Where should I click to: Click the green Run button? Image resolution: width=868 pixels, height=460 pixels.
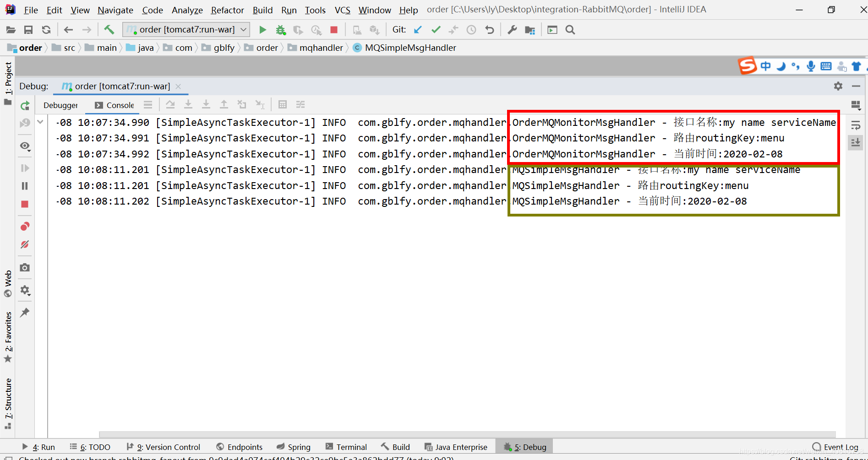coord(262,30)
